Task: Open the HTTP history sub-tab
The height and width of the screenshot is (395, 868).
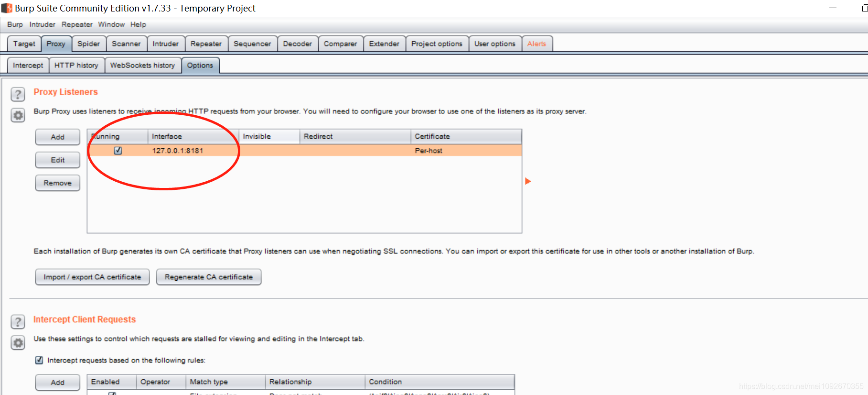Action: click(76, 65)
